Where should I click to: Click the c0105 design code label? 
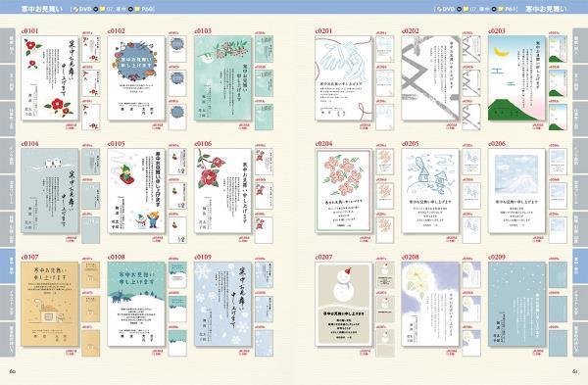click(x=117, y=144)
